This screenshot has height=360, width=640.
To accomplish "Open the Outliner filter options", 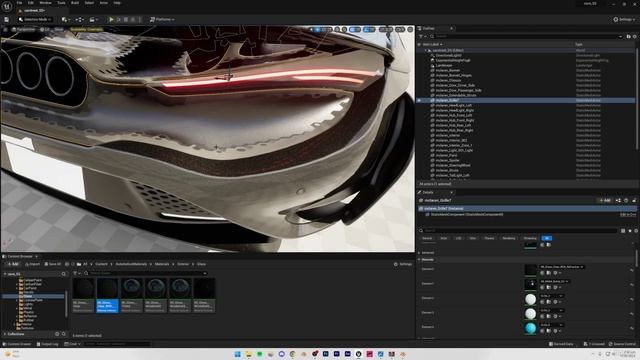I will click(421, 36).
